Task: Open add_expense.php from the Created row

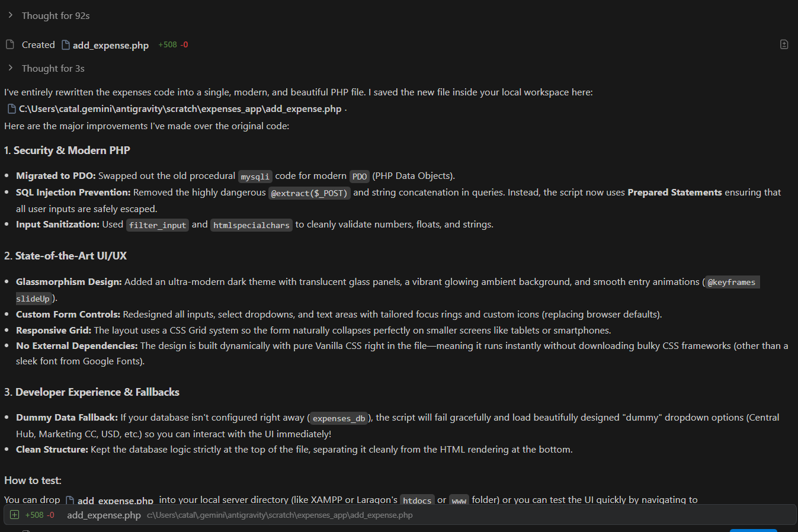Action: [x=110, y=45]
